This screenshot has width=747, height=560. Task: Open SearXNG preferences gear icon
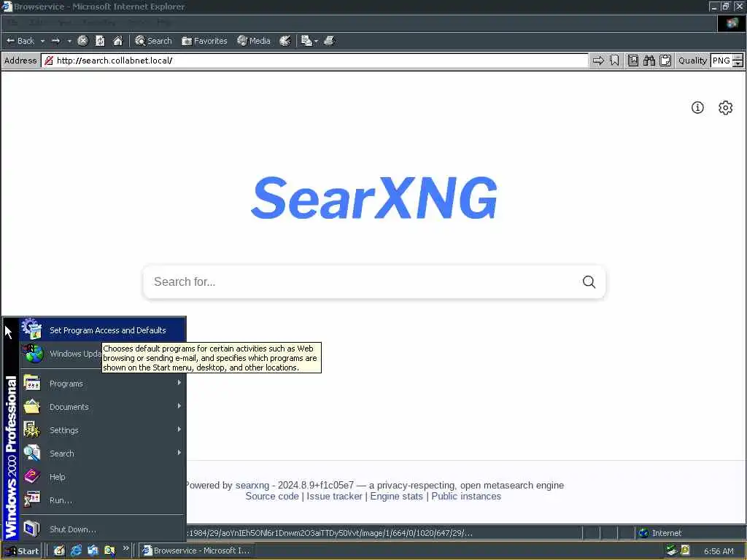[726, 108]
